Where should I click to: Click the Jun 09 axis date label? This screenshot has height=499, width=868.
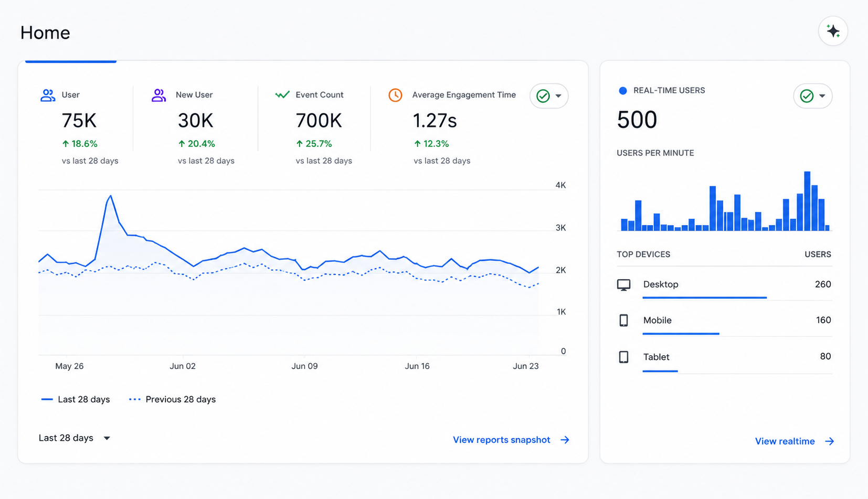[x=304, y=366]
